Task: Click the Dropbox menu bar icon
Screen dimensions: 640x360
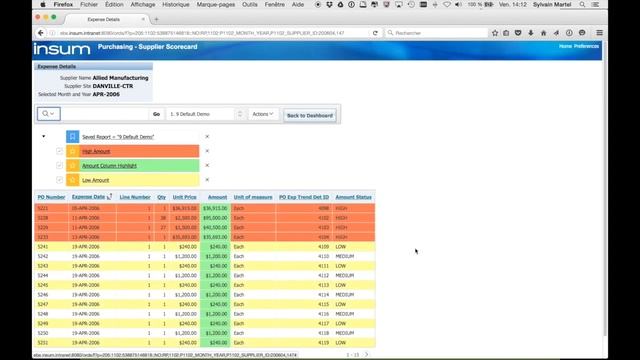Action: coord(329,4)
